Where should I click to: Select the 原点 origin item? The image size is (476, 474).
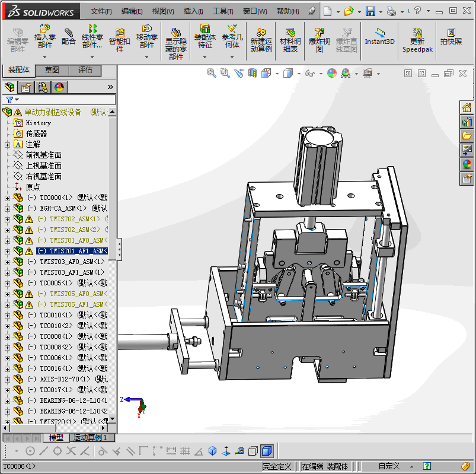(x=33, y=187)
